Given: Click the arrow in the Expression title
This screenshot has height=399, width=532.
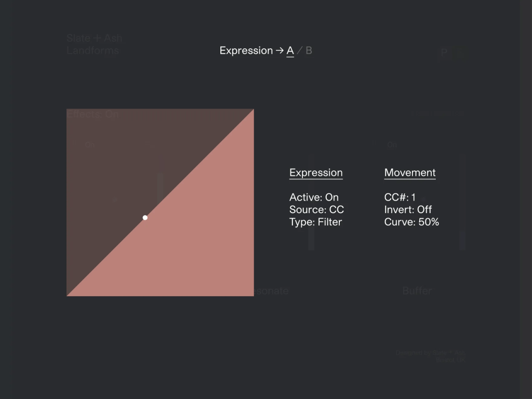Looking at the screenshot, I should (280, 50).
